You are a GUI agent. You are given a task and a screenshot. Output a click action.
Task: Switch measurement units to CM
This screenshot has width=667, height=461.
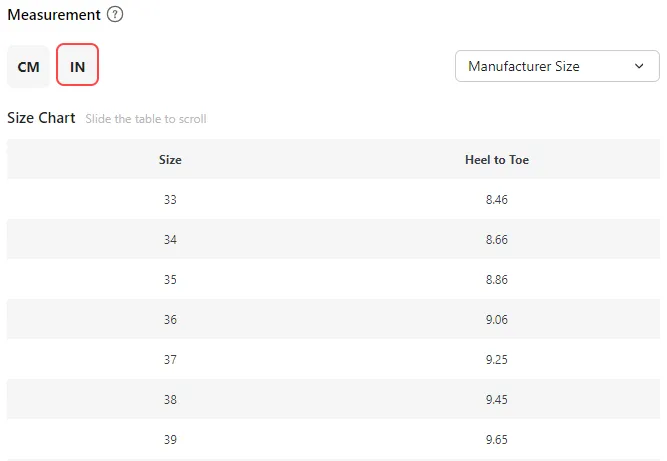point(29,66)
